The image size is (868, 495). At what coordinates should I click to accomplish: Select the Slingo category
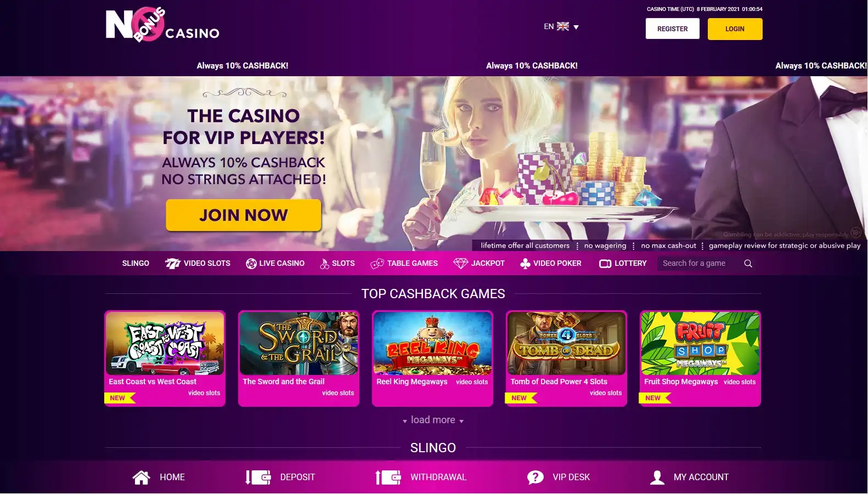pos(136,264)
